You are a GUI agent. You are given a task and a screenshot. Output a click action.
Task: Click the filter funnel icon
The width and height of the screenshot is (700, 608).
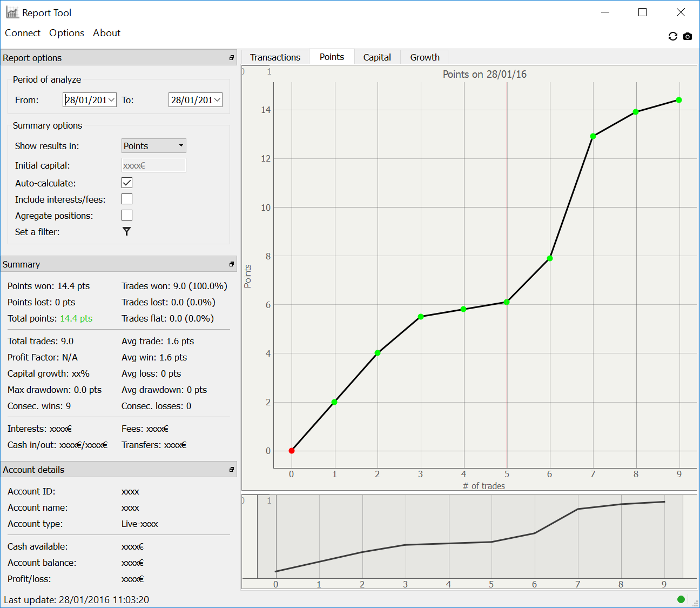point(126,231)
